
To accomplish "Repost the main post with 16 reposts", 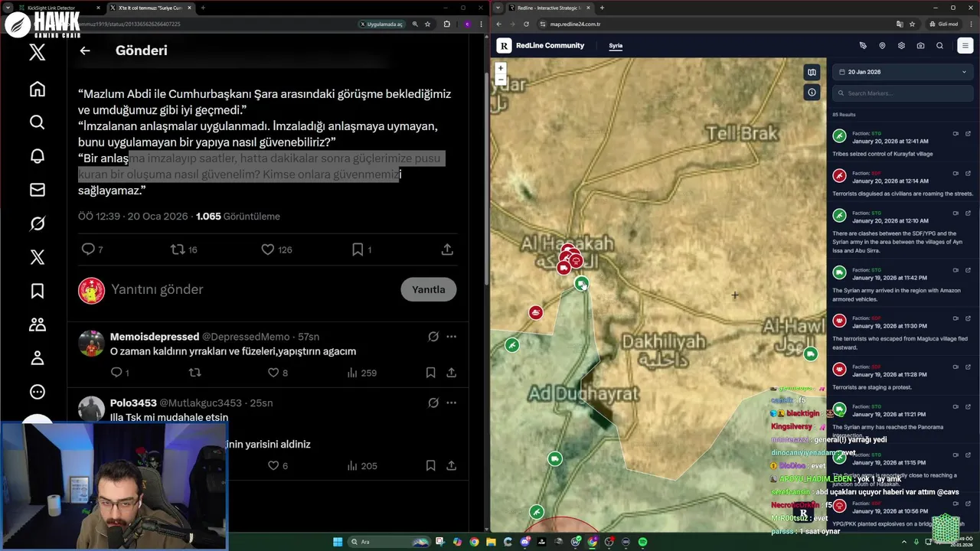I will 183,249.
